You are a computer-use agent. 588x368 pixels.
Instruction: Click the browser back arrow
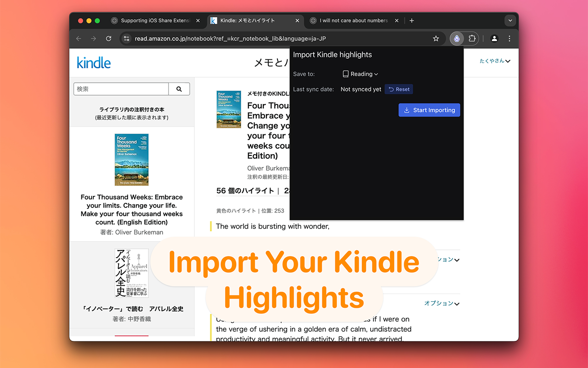(x=79, y=39)
